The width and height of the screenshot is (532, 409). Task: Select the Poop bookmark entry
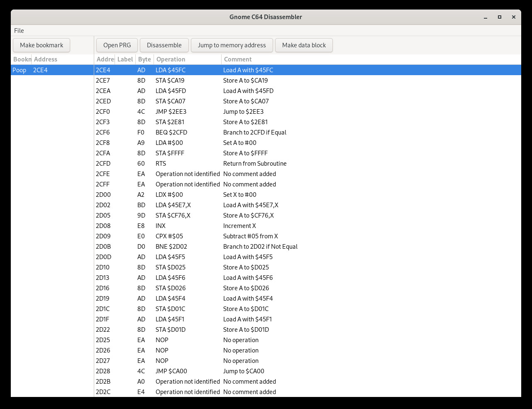click(52, 70)
